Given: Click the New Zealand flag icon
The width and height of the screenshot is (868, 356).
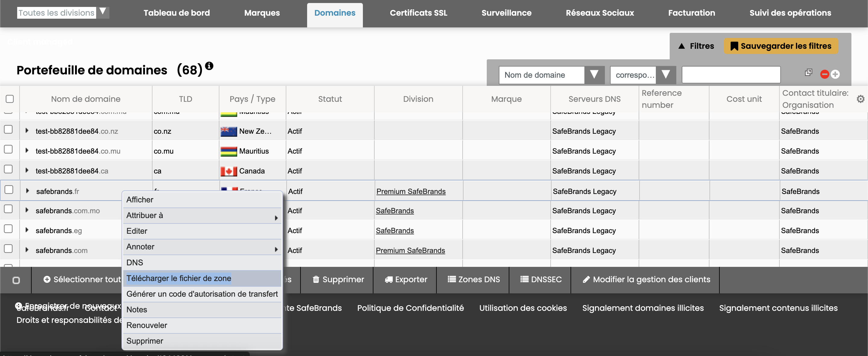Looking at the screenshot, I should (x=229, y=131).
